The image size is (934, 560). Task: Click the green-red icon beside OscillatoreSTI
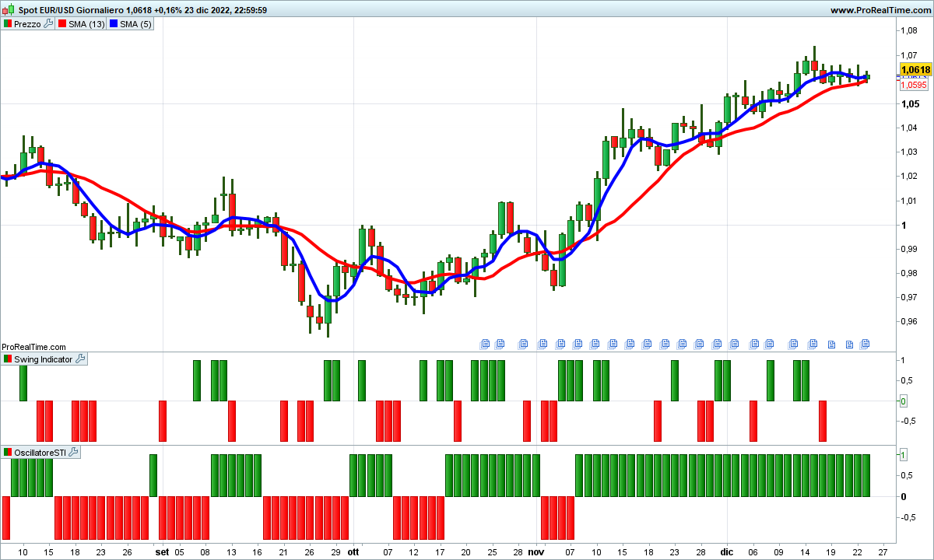9,452
